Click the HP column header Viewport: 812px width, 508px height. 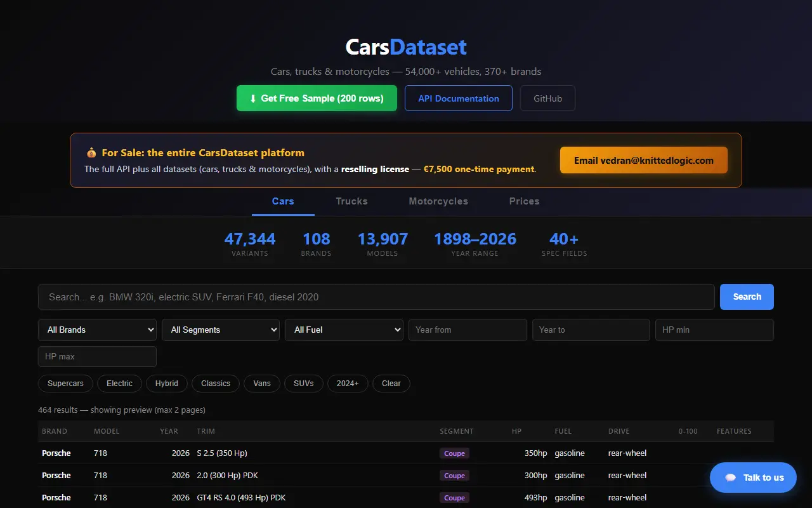[x=517, y=431]
